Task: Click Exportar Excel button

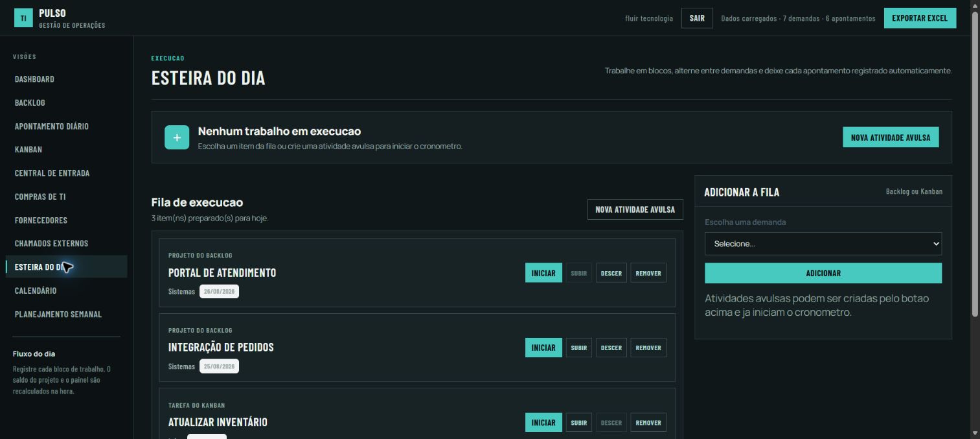Action: pos(920,18)
